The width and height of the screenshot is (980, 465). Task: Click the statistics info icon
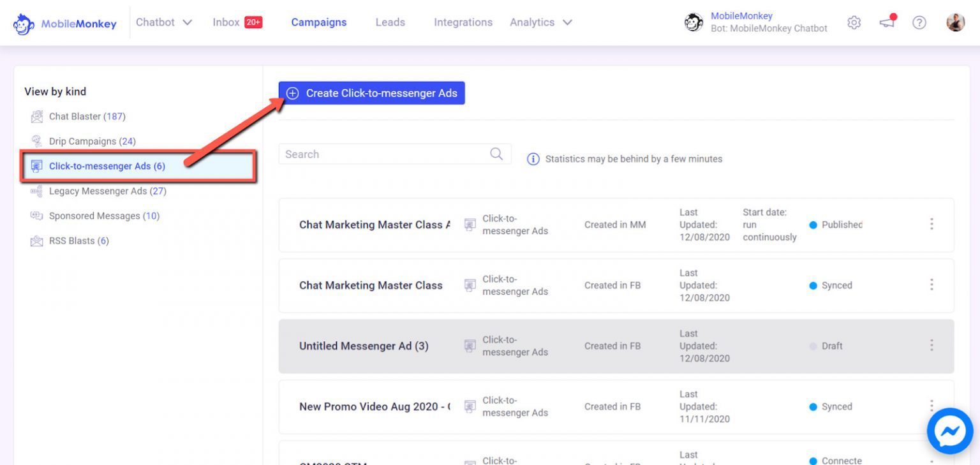(533, 159)
